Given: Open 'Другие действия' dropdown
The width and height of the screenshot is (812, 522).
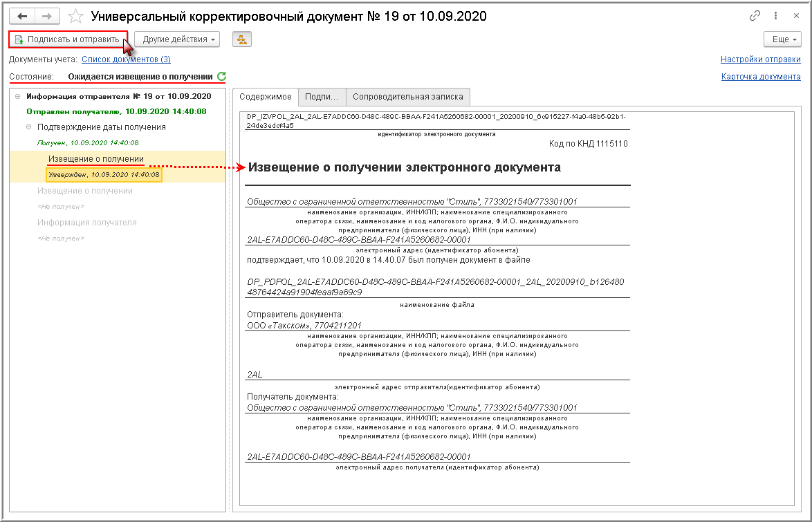Looking at the screenshot, I should (x=177, y=39).
